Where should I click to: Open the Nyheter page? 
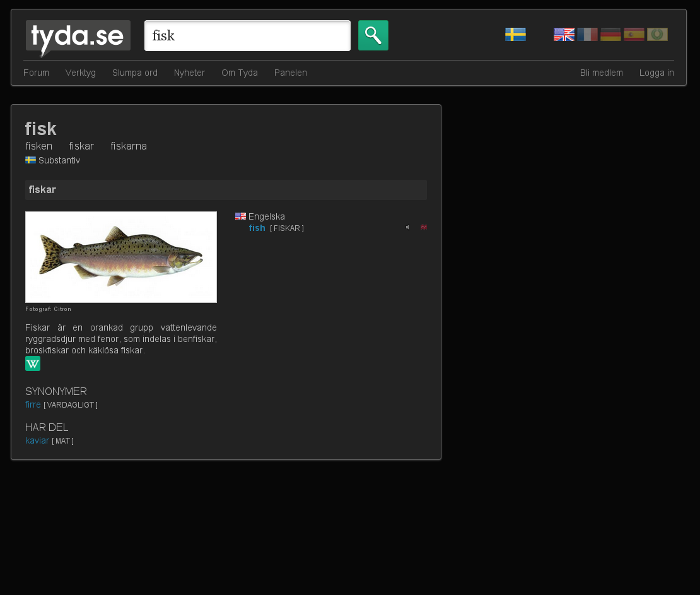pos(189,73)
